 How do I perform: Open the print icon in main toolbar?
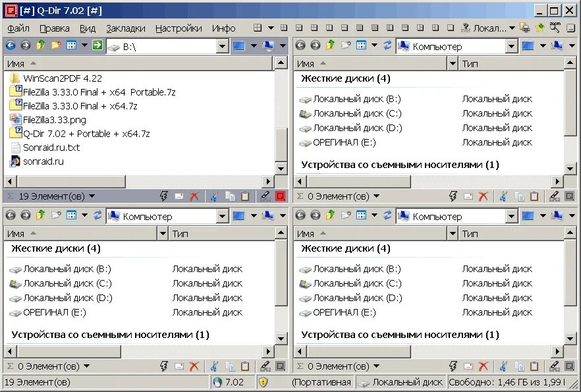(524, 28)
